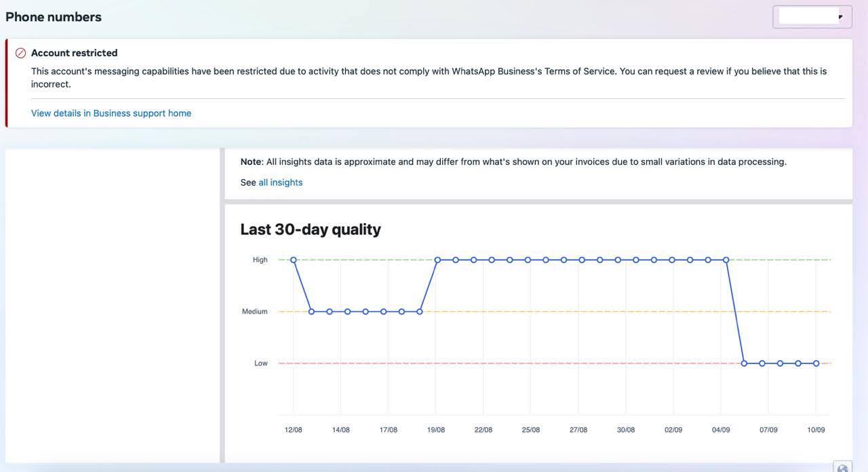Click the 30/08 date label on x-axis

pos(626,430)
